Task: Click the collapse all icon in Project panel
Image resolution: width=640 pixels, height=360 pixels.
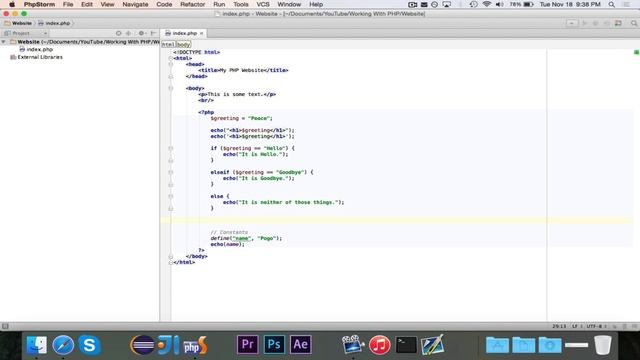Action: [129, 33]
